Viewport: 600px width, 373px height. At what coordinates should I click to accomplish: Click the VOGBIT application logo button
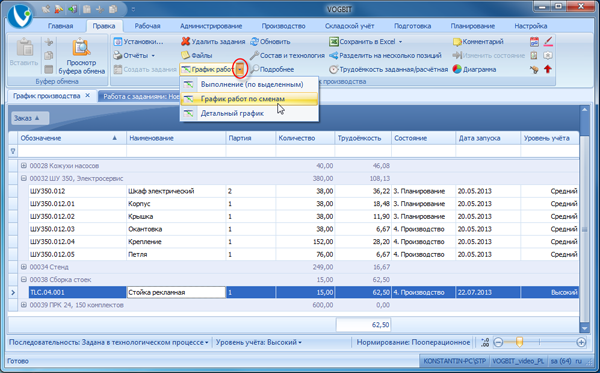tap(20, 16)
